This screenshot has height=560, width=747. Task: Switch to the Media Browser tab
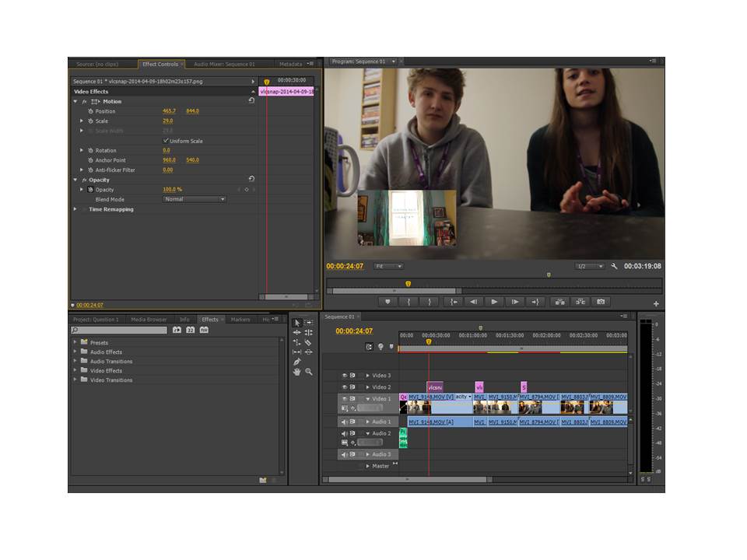149,320
